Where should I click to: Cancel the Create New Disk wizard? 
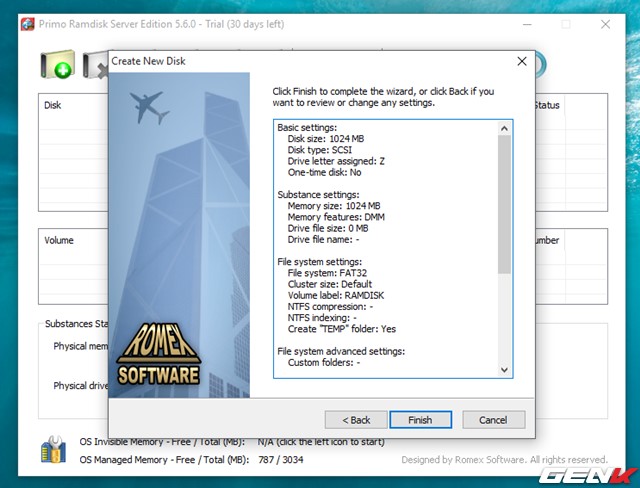[x=493, y=419]
